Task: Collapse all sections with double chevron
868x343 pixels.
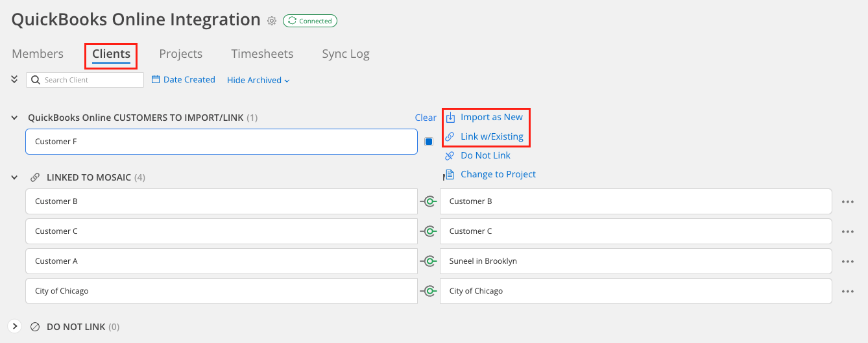Action: [14, 79]
